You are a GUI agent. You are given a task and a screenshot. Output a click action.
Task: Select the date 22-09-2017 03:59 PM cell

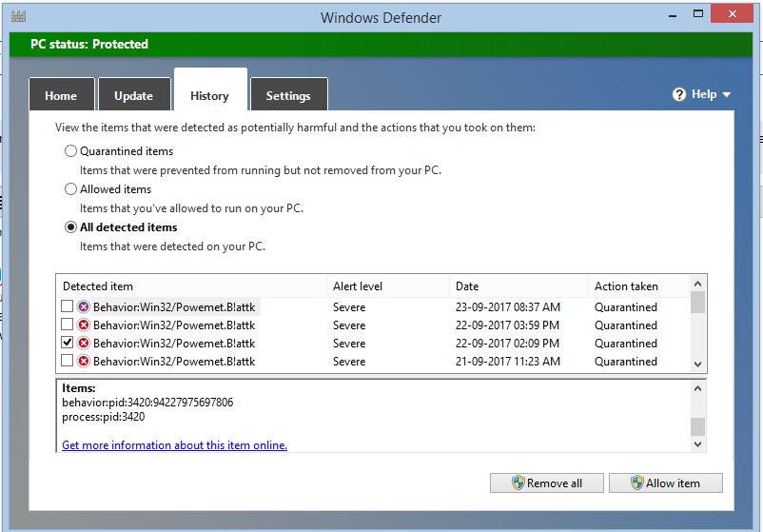click(507, 325)
